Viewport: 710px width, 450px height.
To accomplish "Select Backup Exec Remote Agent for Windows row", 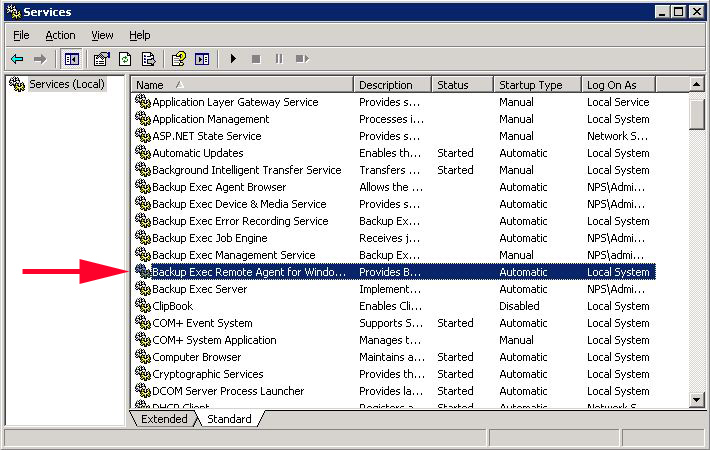I will coord(393,272).
